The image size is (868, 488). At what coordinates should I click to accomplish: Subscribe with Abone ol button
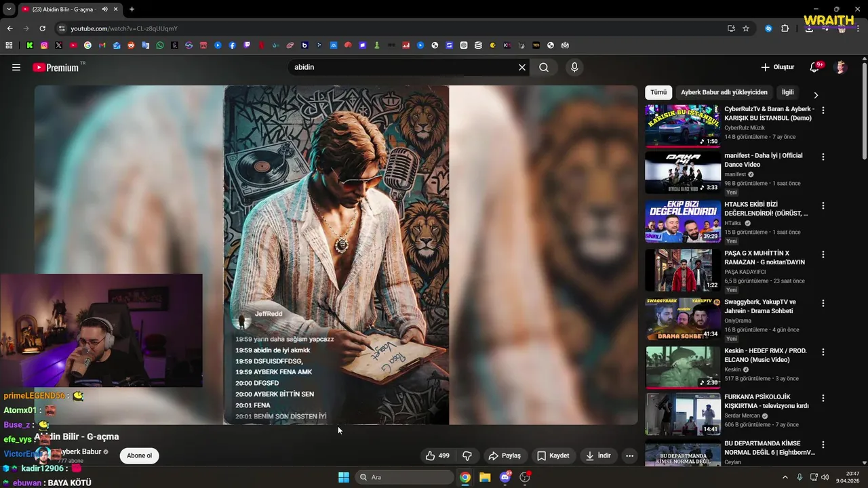point(139,455)
